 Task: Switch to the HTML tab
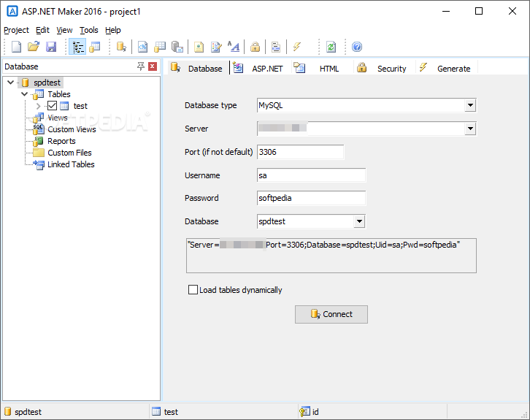pyautogui.click(x=320, y=69)
